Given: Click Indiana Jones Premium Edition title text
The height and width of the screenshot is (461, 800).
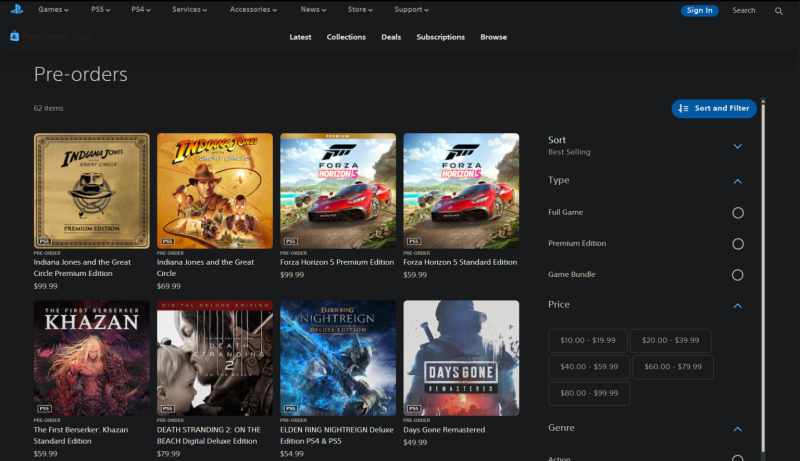Looking at the screenshot, I should point(82,268).
